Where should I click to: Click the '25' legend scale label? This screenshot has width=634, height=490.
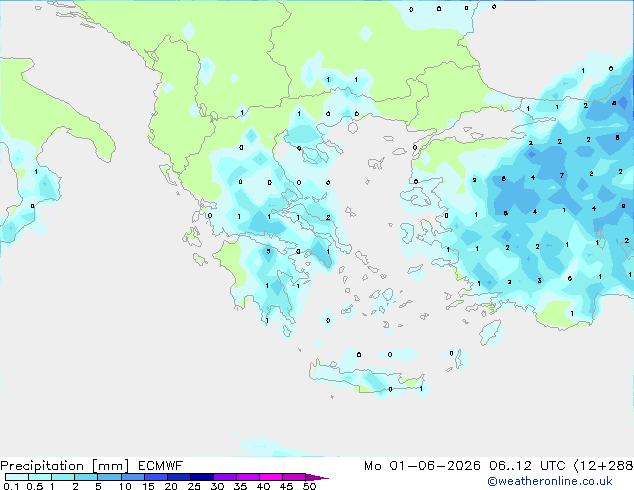tap(194, 486)
